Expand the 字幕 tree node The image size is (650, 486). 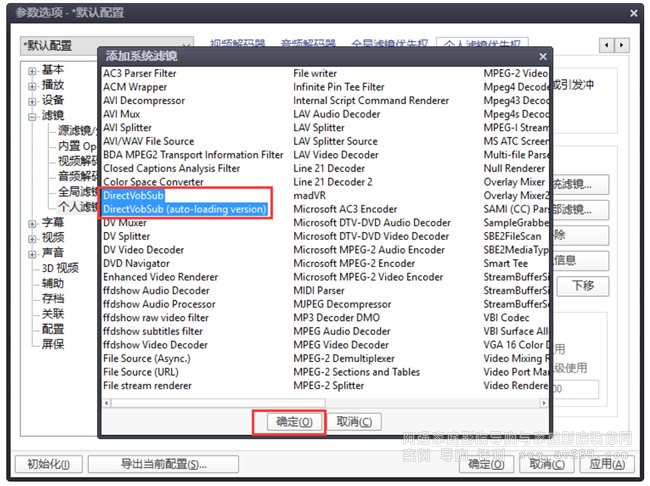[32, 223]
